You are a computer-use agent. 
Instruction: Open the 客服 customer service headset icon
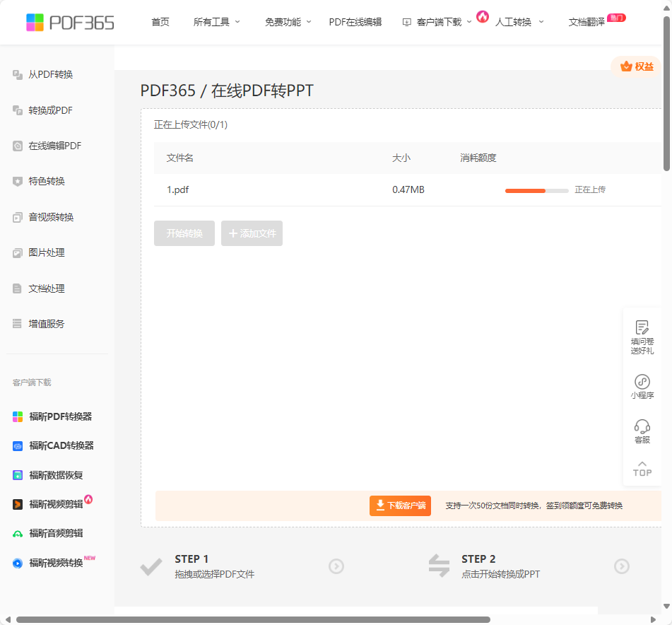point(642,426)
